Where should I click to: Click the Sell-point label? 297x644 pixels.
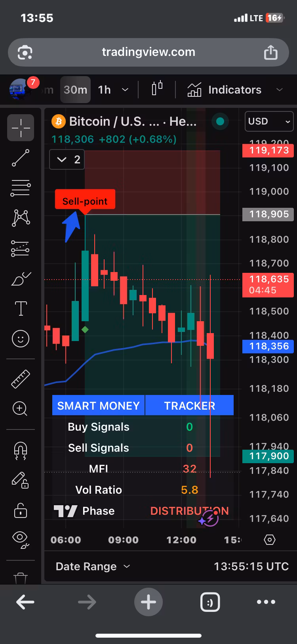click(85, 200)
